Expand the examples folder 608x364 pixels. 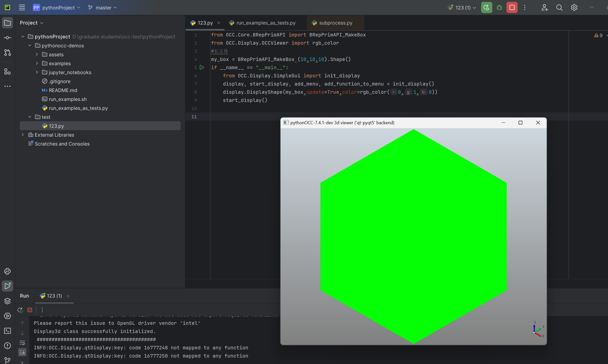coord(37,63)
